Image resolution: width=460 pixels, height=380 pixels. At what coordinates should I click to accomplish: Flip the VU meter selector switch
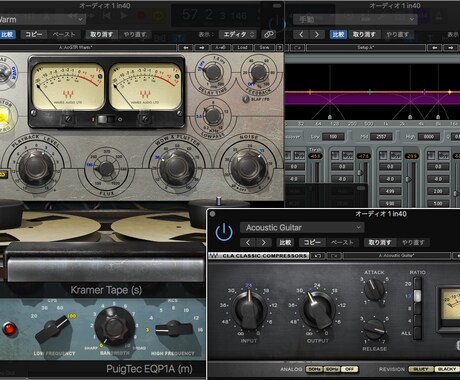click(x=106, y=119)
